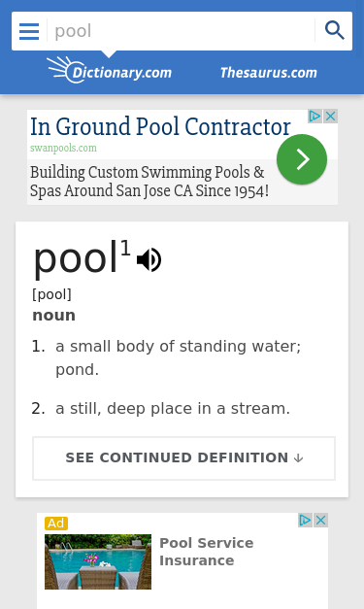Screen dimensions: 364x609
Task: Click the Dictionary.com sunburst logo
Action: coord(65,69)
